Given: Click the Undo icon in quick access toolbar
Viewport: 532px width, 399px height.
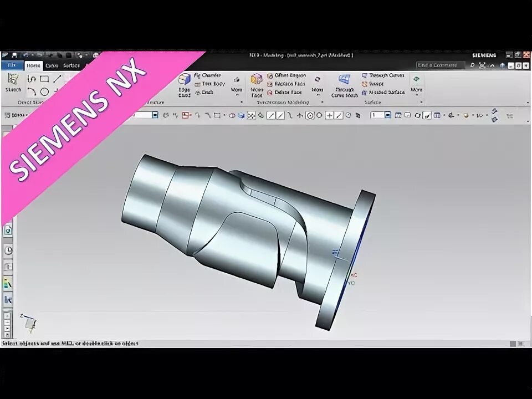Looking at the screenshot, I should [26, 55].
